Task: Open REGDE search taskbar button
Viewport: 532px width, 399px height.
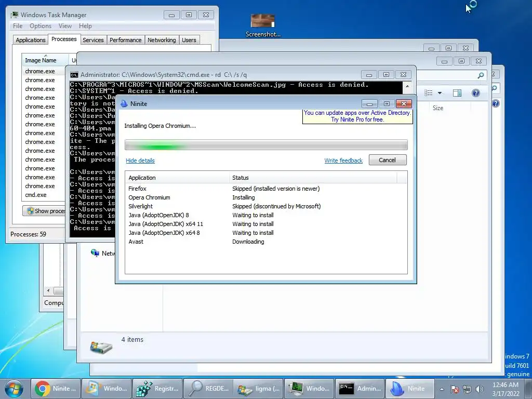Action: (x=208, y=389)
